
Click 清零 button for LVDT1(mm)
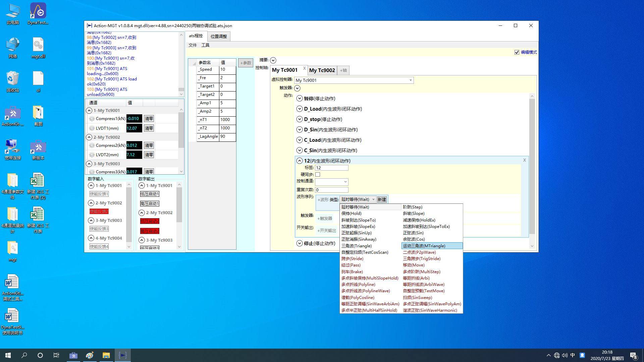point(149,128)
